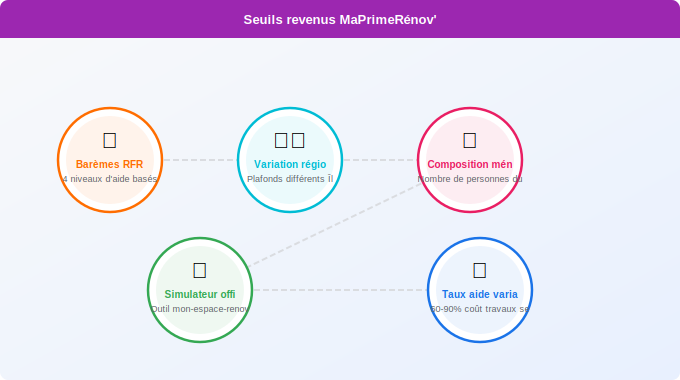Screen dimensions: 680x380
Task: Click the 'Nombre de personnes' description
Action: pyautogui.click(x=470, y=179)
